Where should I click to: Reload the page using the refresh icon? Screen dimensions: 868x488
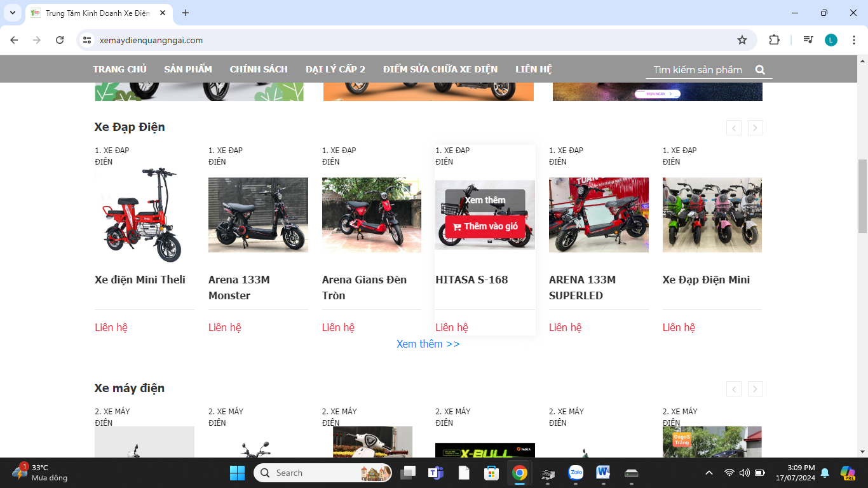[x=60, y=40]
